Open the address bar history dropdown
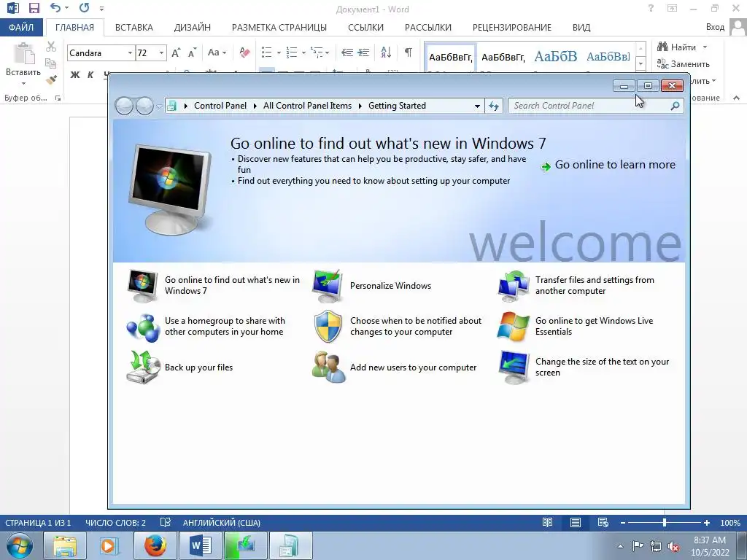 [477, 106]
